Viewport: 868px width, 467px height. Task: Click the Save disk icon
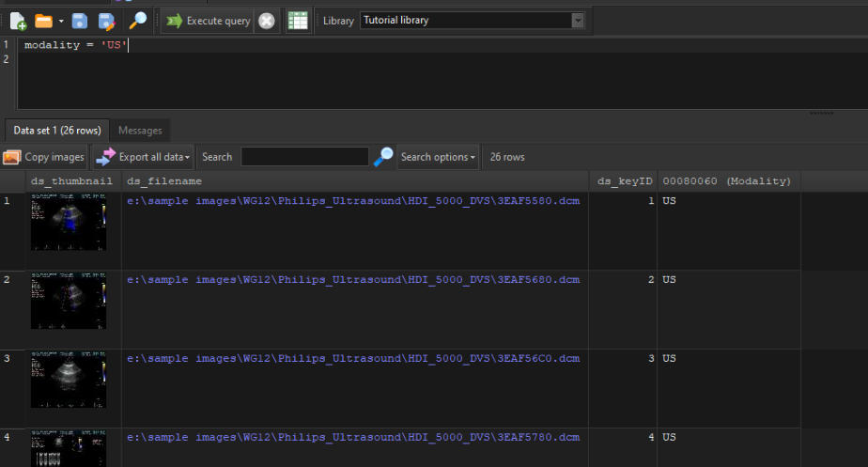point(80,21)
